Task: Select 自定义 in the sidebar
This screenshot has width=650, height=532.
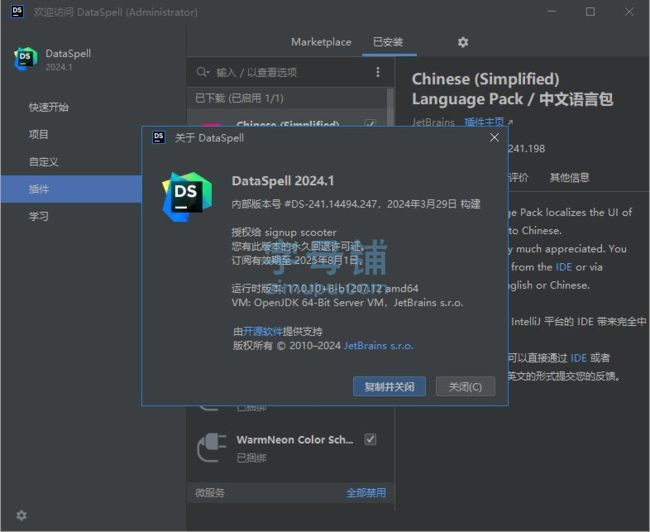Action: (x=44, y=162)
